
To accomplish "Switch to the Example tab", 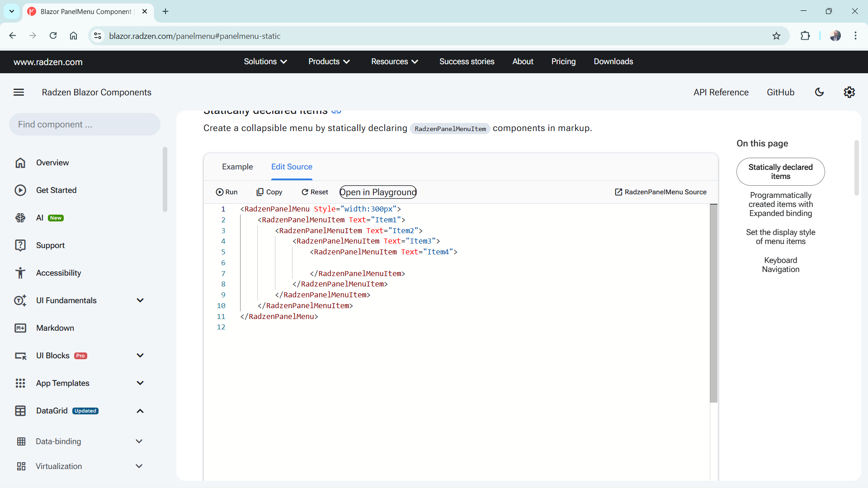I will 237,167.
